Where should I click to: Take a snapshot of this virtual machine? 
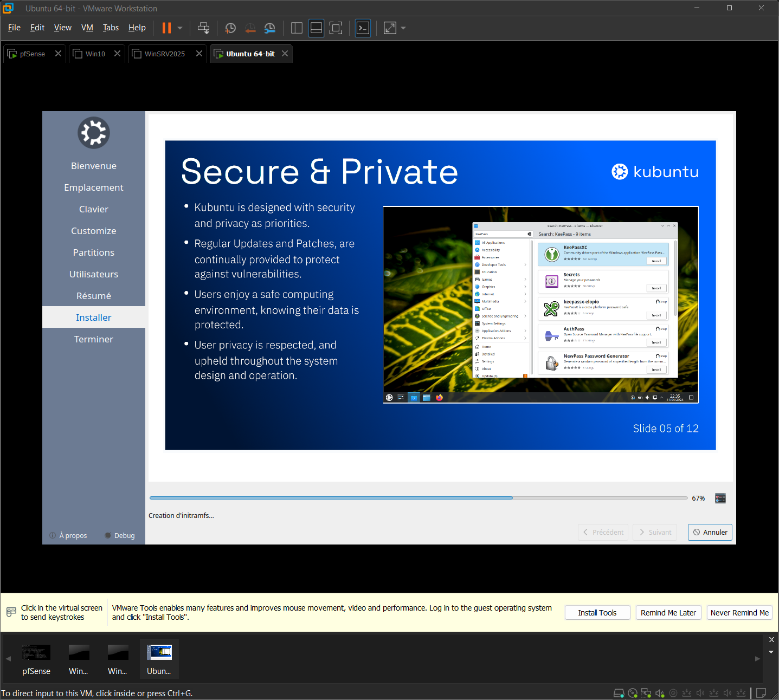230,28
